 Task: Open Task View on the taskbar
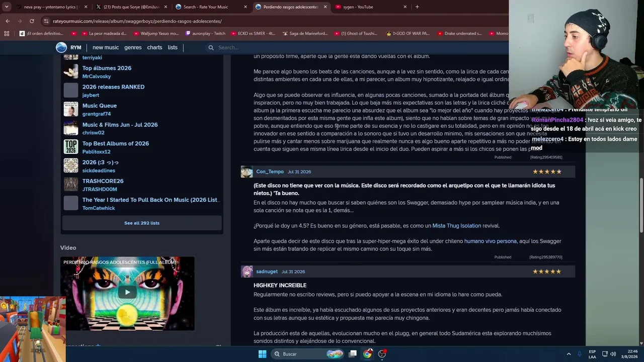click(x=353, y=354)
